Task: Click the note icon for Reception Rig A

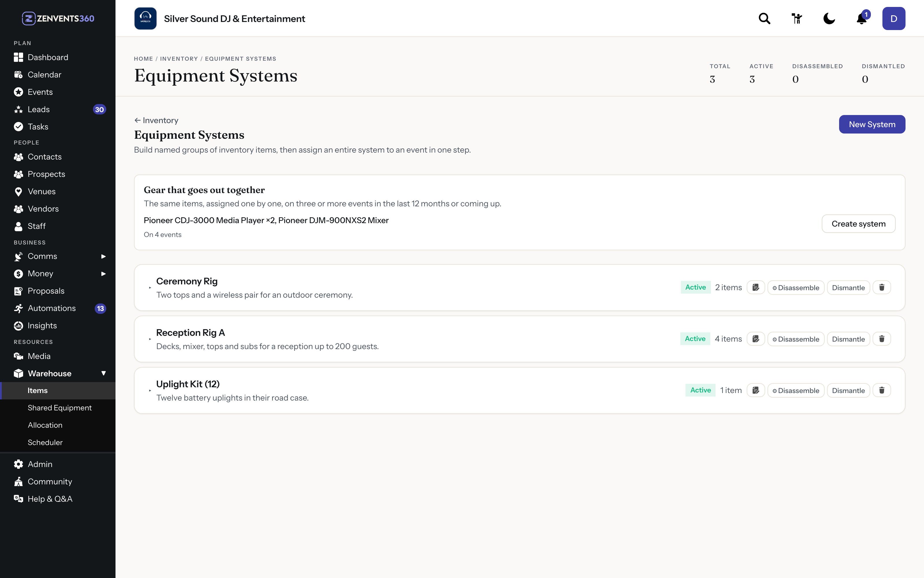Action: (x=756, y=339)
